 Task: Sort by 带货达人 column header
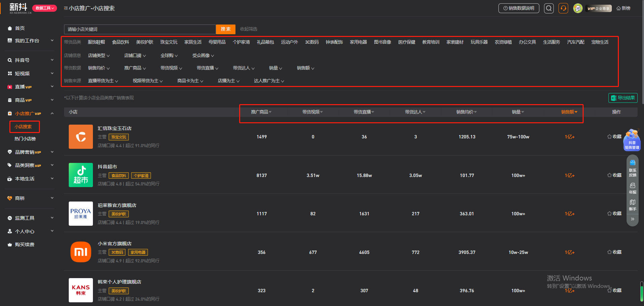(415, 112)
